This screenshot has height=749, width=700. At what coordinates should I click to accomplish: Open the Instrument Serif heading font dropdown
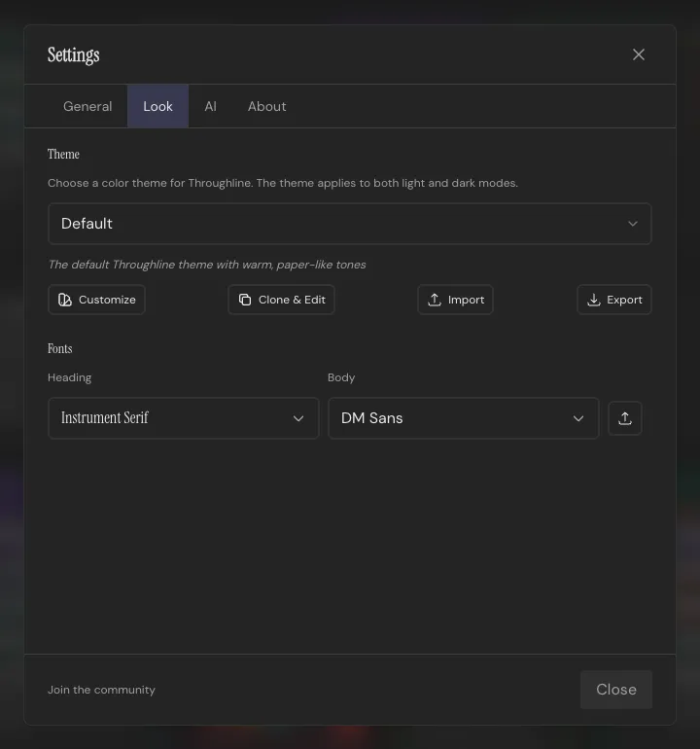pyautogui.click(x=184, y=418)
